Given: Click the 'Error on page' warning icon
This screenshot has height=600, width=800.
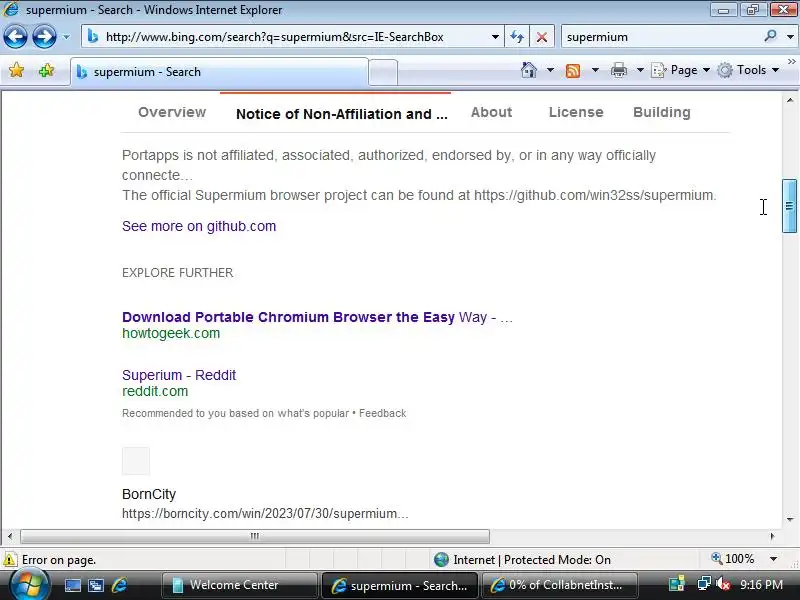Looking at the screenshot, I should click(x=9, y=560).
